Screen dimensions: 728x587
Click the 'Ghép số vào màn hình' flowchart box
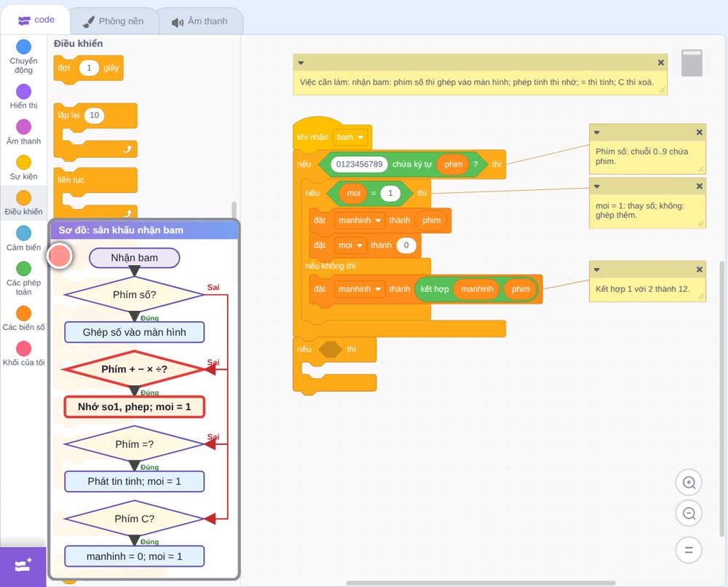[134, 332]
